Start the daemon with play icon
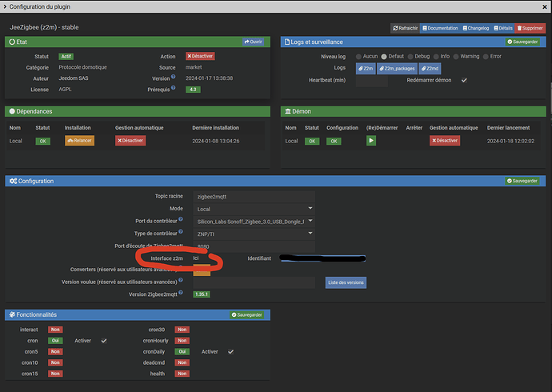552x392 pixels. [371, 141]
